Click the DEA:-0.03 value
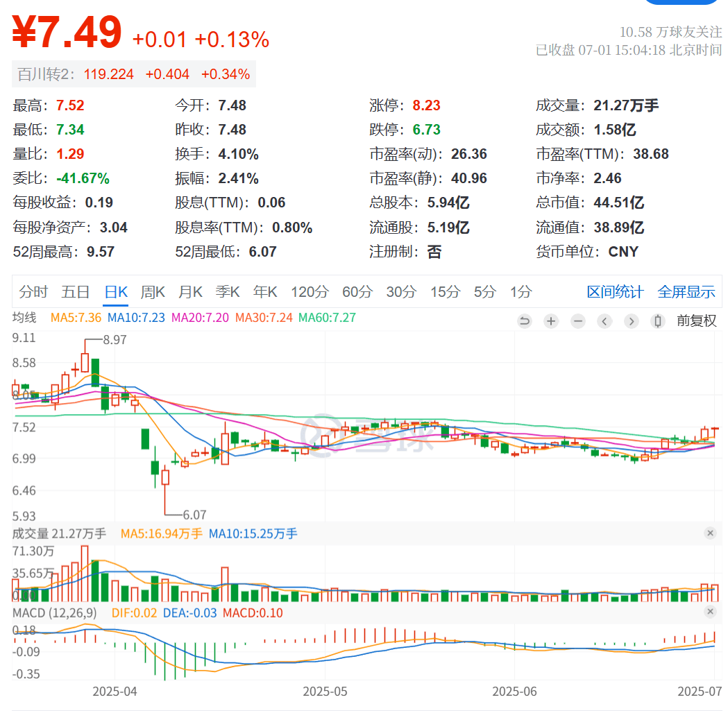The height and width of the screenshot is (711, 728). [190, 613]
